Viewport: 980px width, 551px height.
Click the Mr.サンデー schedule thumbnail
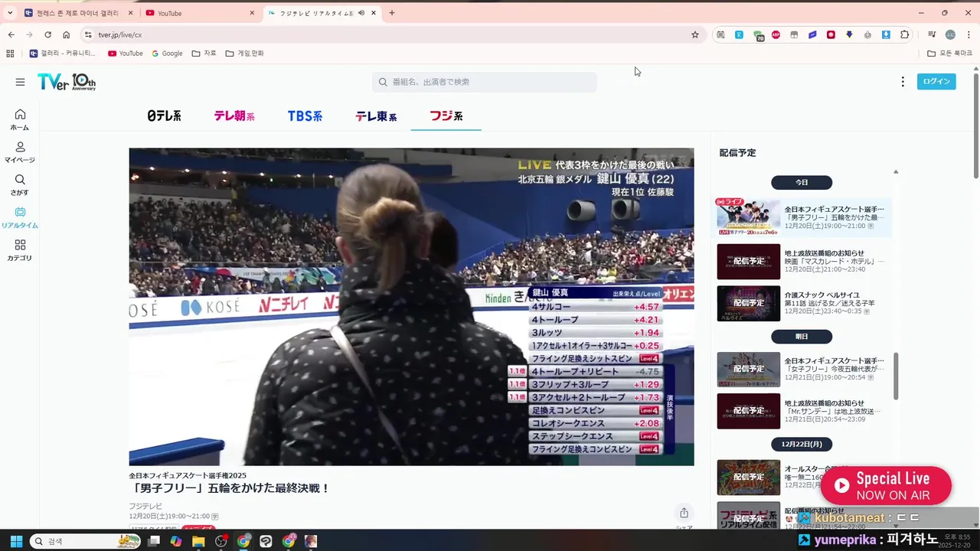point(748,411)
